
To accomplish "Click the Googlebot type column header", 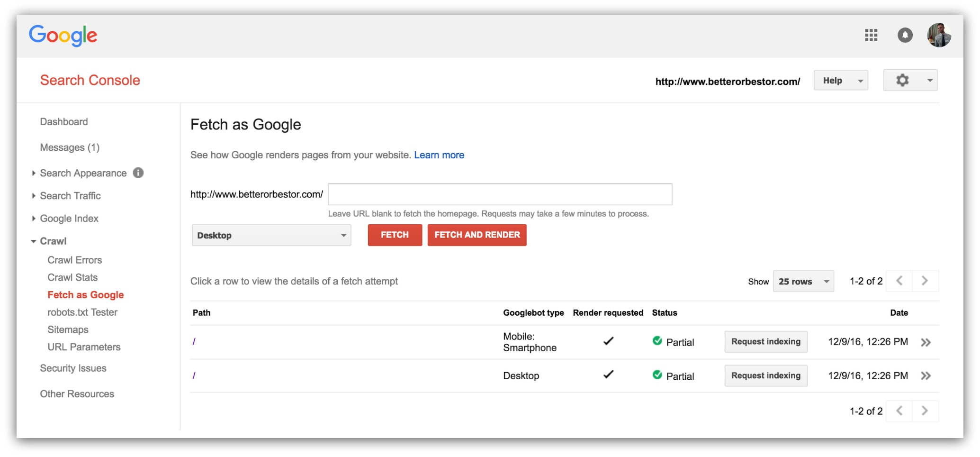I will [x=533, y=313].
